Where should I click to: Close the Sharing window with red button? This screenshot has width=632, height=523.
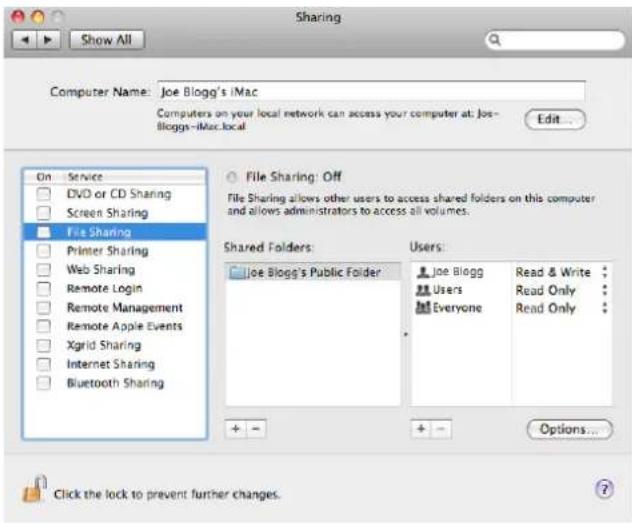[18, 17]
